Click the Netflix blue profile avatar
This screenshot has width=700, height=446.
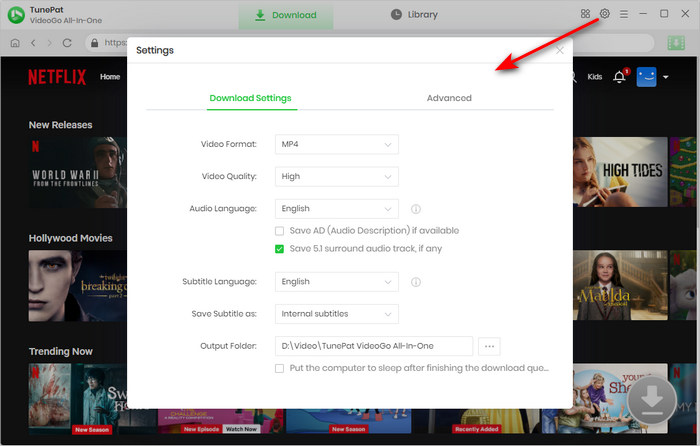pyautogui.click(x=646, y=77)
